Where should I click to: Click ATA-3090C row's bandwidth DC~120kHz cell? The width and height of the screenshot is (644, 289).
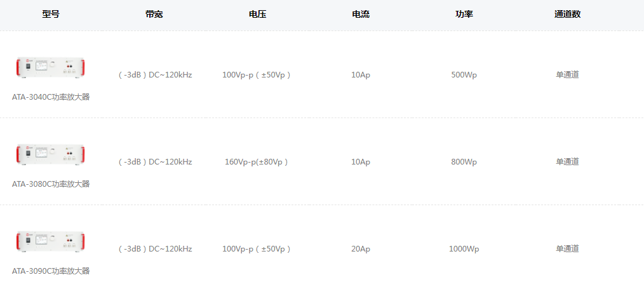[x=154, y=249]
